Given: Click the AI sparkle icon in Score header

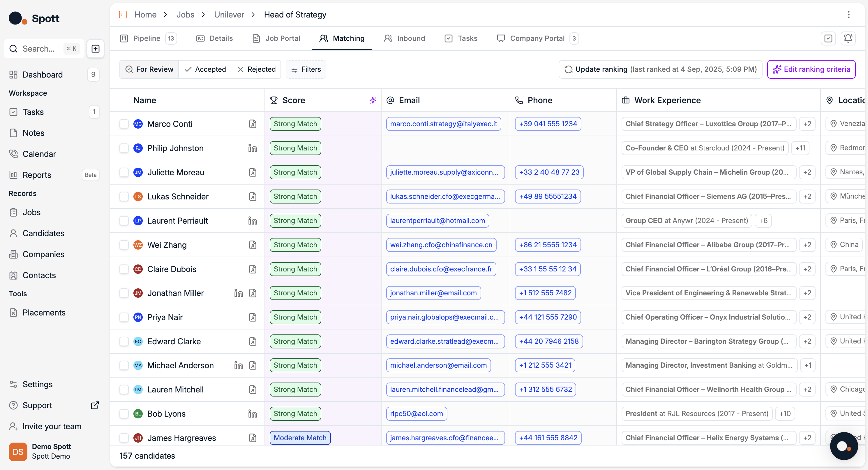Looking at the screenshot, I should click(x=373, y=100).
